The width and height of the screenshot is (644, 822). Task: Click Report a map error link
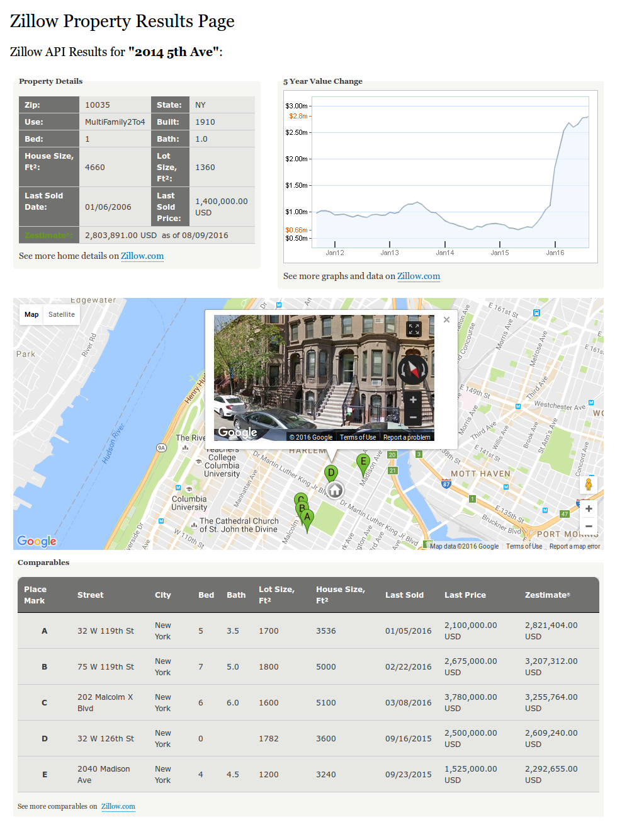pyautogui.click(x=574, y=547)
